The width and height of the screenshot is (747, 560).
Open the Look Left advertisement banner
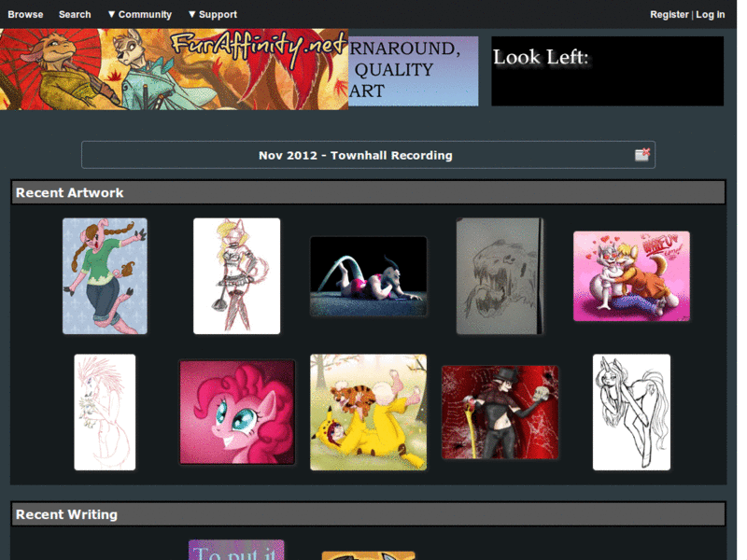coord(608,71)
